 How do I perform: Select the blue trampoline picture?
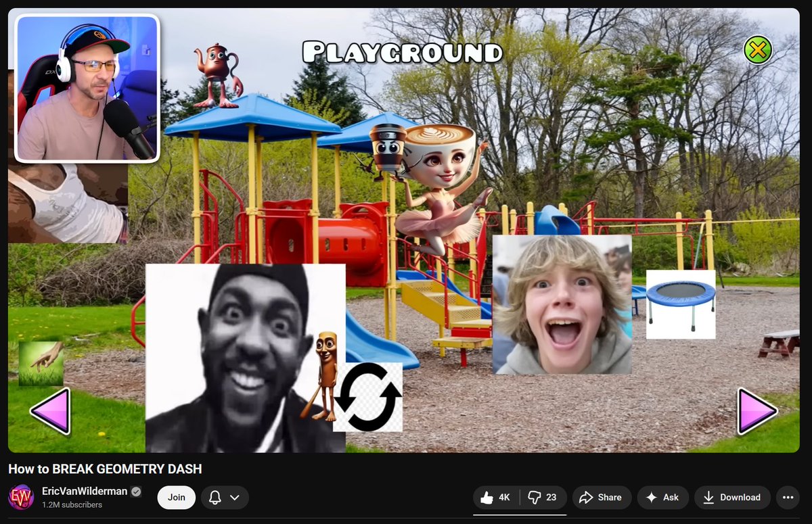pos(681,304)
